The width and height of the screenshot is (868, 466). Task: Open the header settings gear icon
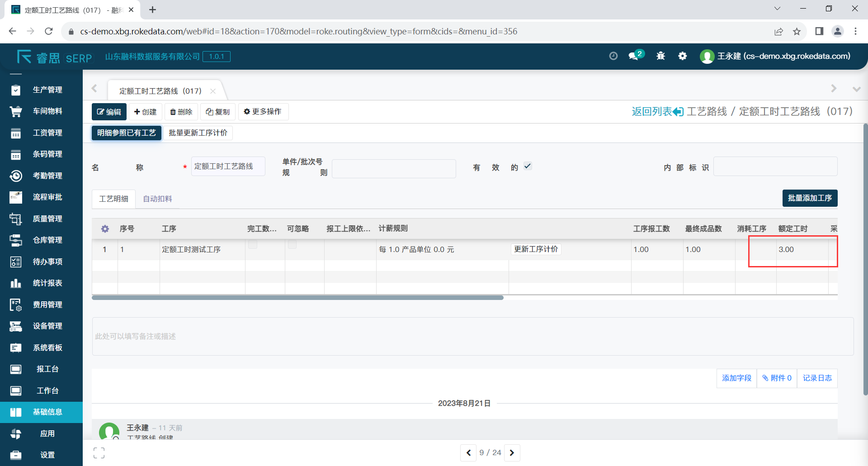coord(683,56)
